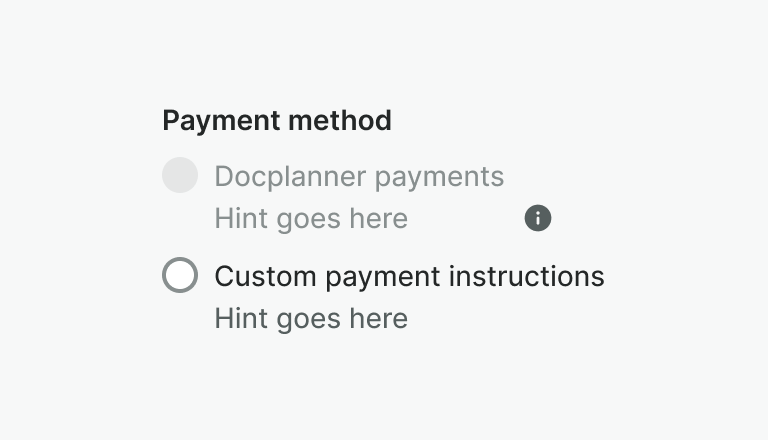Viewport: 768px width, 440px height.
Task: Select the disabled Docplanner payments radio button
Action: [180, 176]
